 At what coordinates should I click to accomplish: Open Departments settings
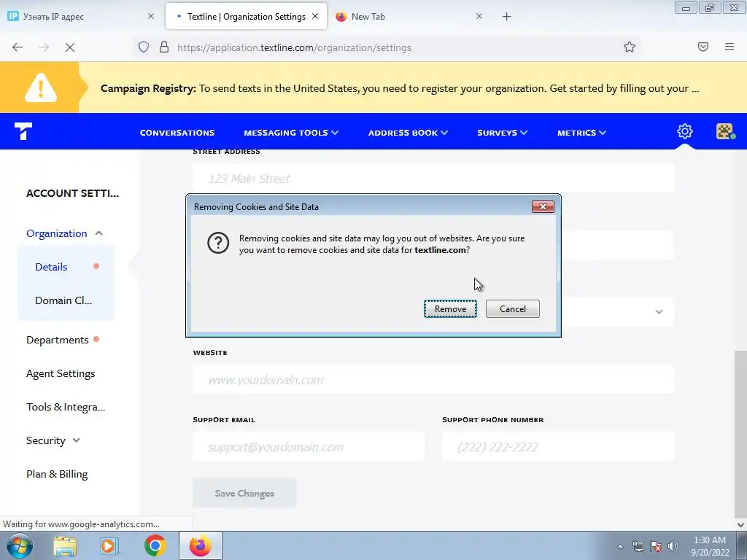point(58,340)
